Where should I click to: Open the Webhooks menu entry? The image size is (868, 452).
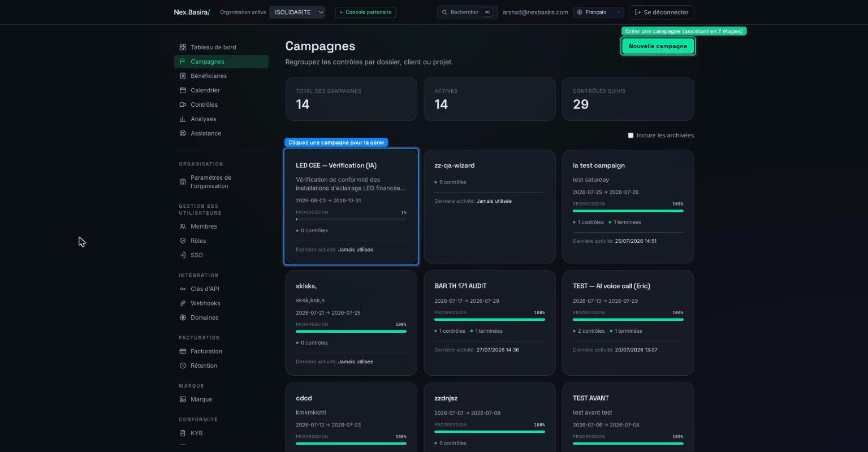pos(221,303)
